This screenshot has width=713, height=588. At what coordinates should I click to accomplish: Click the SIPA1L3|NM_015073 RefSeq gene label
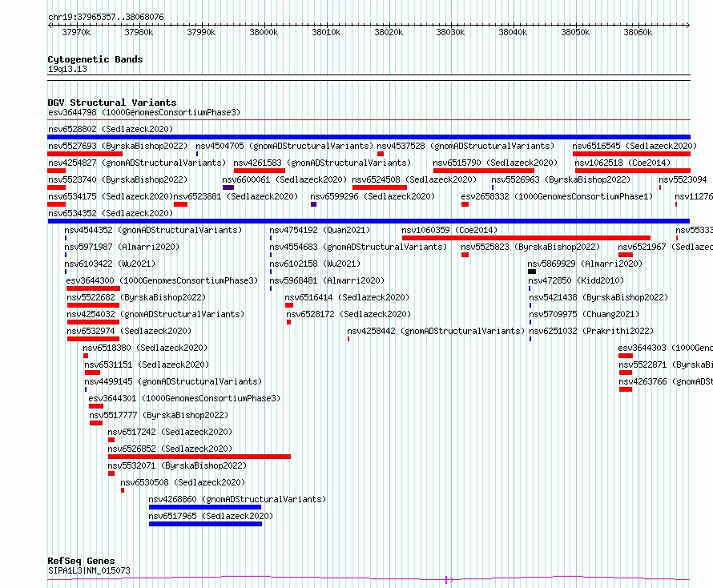tap(89, 570)
